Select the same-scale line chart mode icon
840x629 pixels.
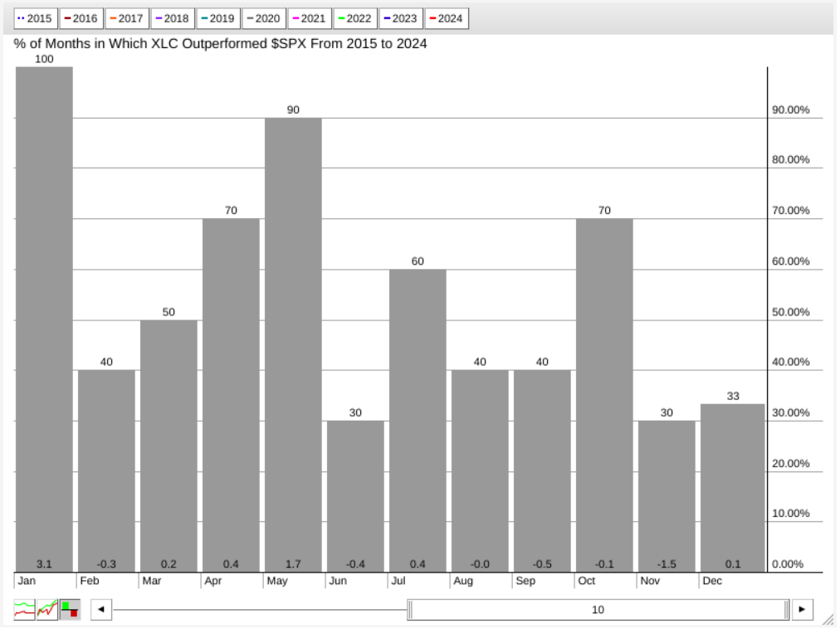coord(47,612)
